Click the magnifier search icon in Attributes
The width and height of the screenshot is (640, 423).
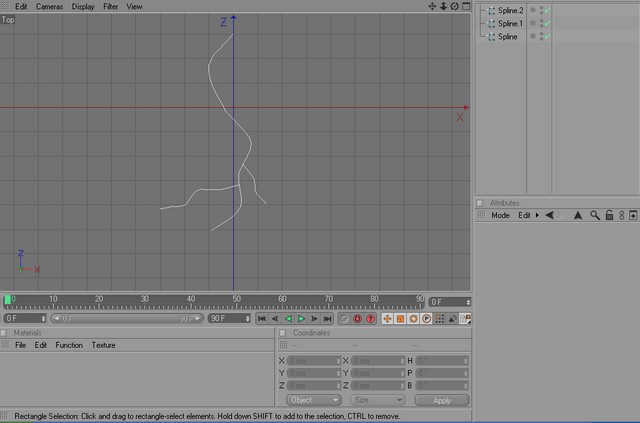(595, 215)
